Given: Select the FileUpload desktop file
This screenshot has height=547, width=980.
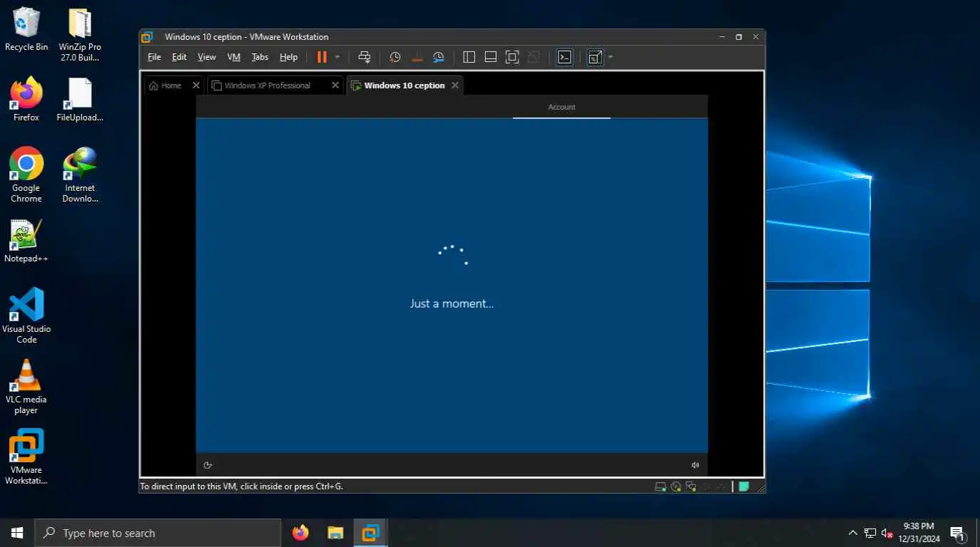Looking at the screenshot, I should [x=80, y=99].
